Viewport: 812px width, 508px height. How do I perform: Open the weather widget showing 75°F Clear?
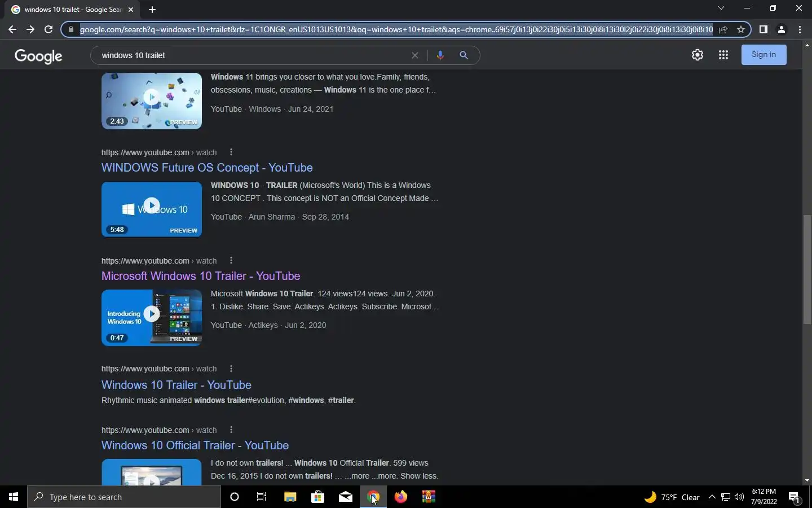point(672,497)
